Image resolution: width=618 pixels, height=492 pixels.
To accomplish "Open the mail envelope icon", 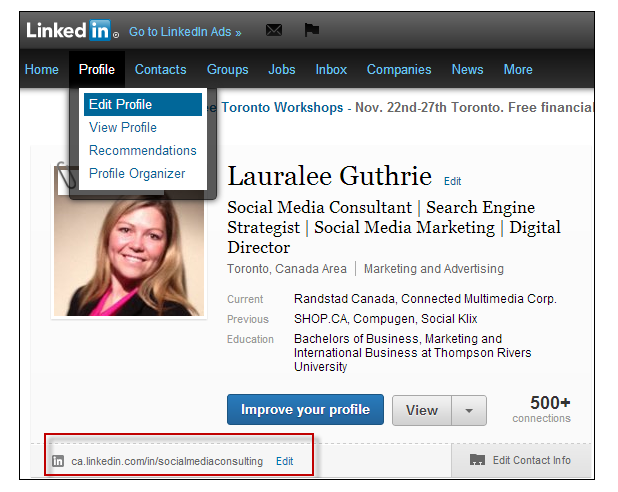I will 274,30.
